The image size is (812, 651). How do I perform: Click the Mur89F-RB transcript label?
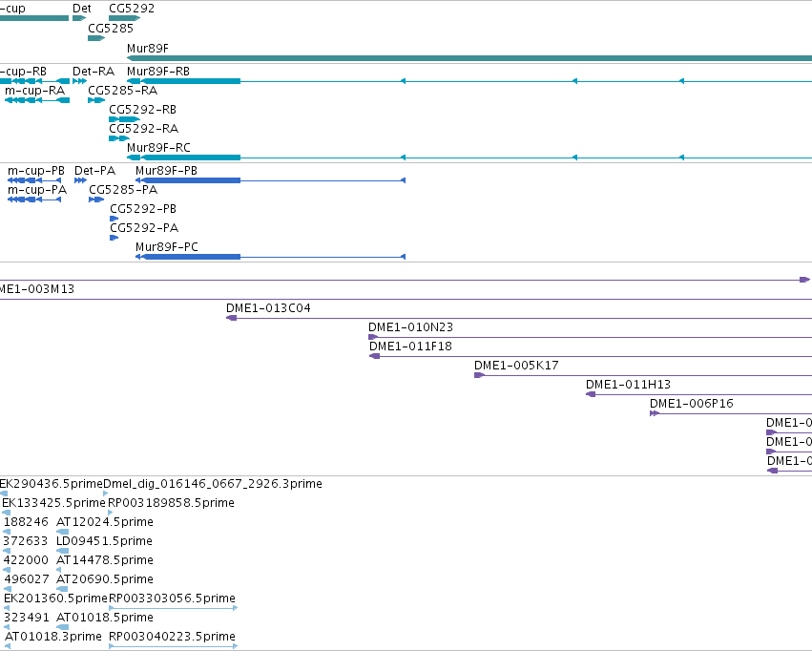(x=158, y=72)
